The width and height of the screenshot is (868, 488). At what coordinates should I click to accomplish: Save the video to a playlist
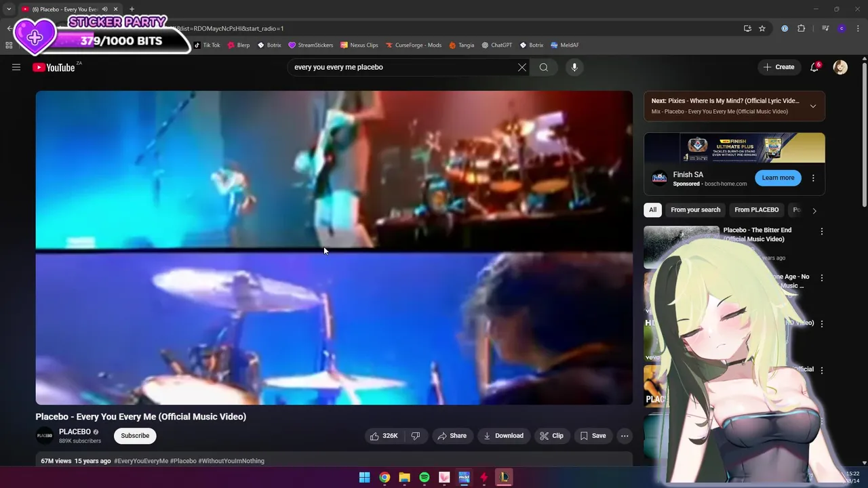593,436
